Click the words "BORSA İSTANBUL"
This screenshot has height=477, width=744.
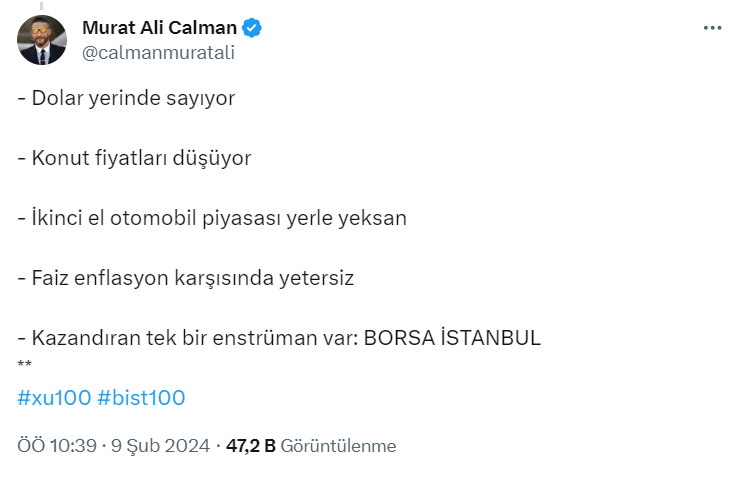coord(452,338)
